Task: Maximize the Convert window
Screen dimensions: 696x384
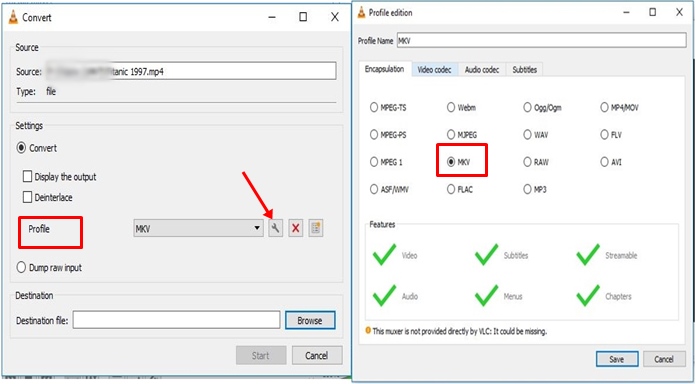Action: [303, 17]
